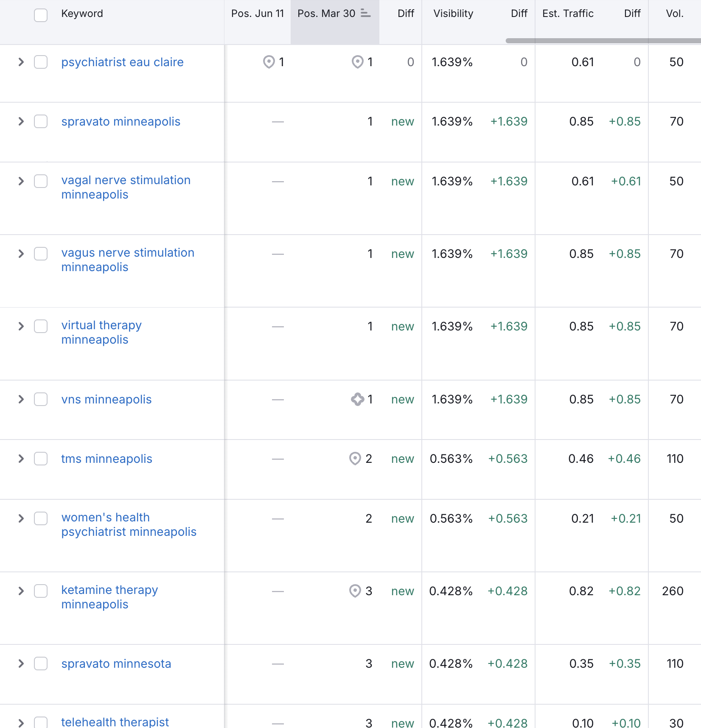701x728 pixels.
Task: Sort by Est. Traffic column header
Action: [x=567, y=14]
